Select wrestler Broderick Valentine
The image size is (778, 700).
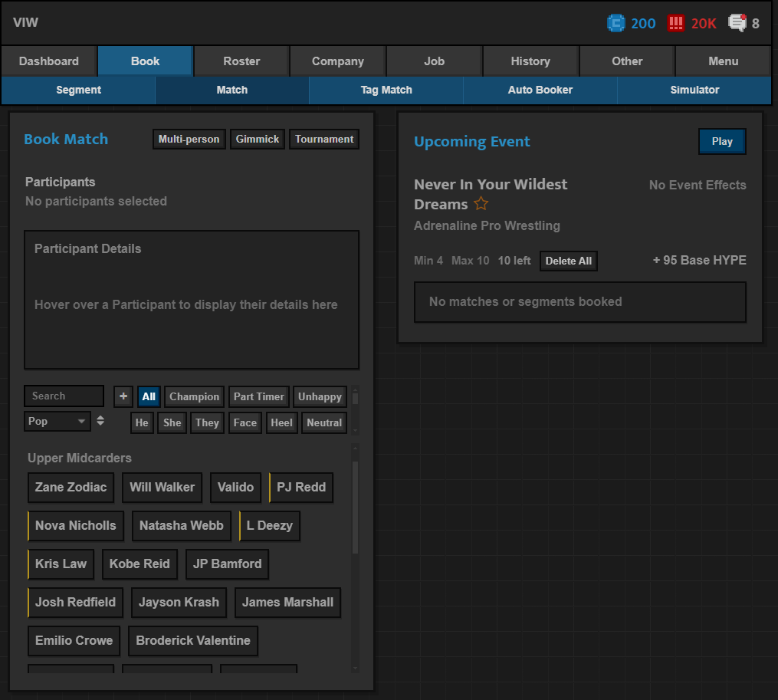click(x=193, y=640)
